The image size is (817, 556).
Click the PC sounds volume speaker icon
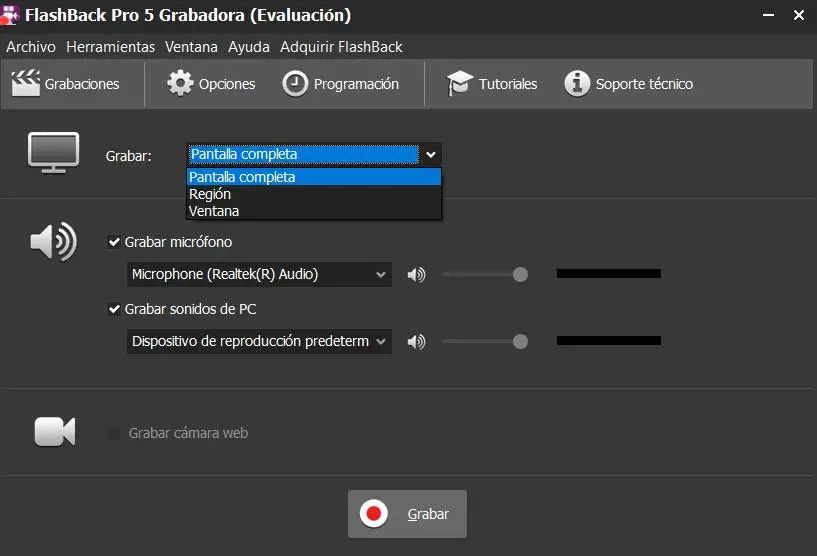point(416,342)
